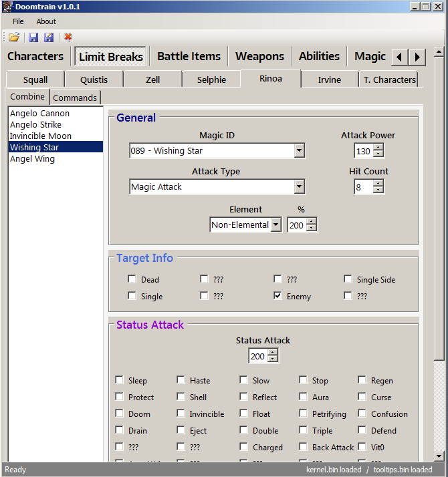The width and height of the screenshot is (448, 477).
Task: Select the Irvine sub-tab
Action: [x=329, y=79]
